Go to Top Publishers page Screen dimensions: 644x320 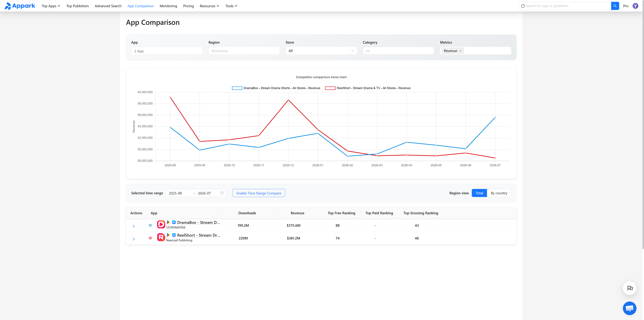point(77,6)
